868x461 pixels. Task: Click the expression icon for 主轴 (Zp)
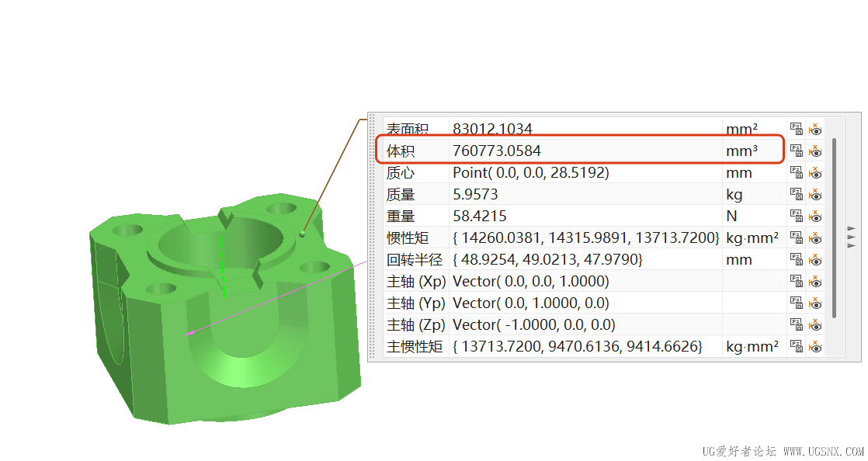click(797, 324)
